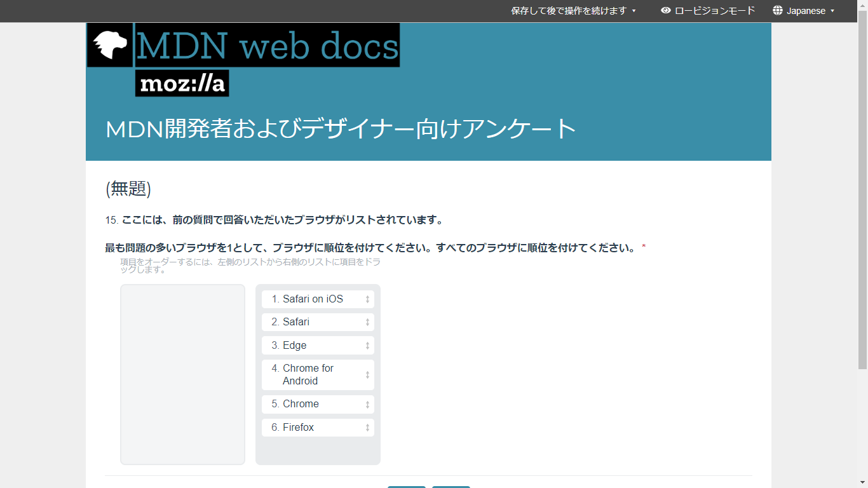Click the MDN web docs banner title
Viewport: 868px width, 488px height.
tap(267, 45)
